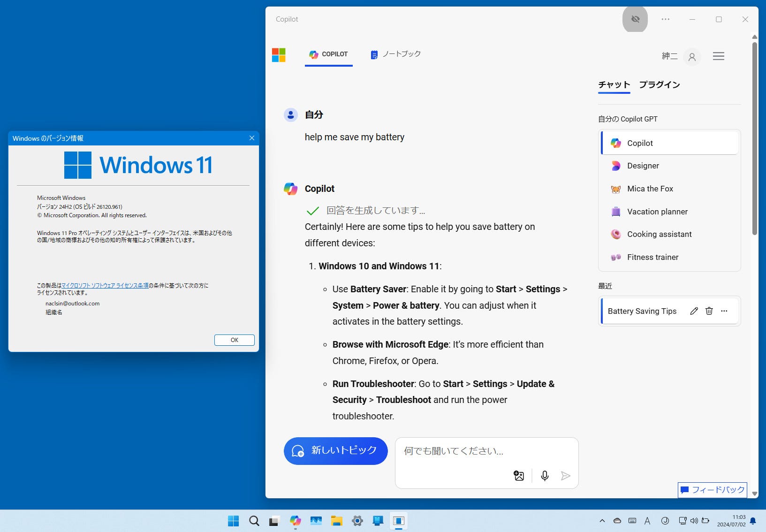Activate the microphone voice input icon
The image size is (766, 532).
click(x=545, y=476)
